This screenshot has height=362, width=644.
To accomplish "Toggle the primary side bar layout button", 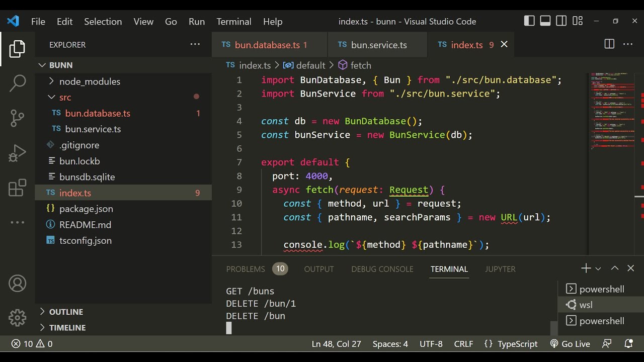I will coord(529,21).
